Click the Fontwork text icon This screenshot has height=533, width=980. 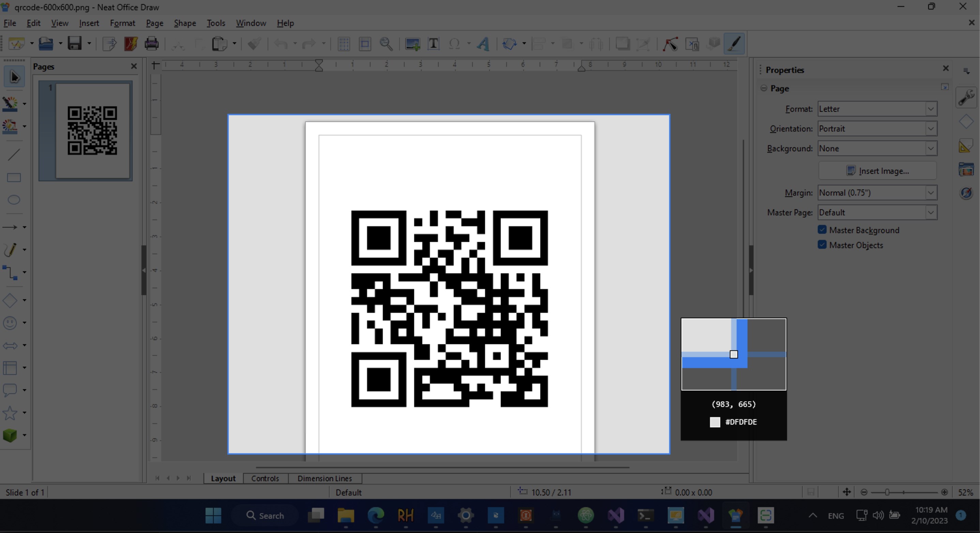(x=483, y=44)
